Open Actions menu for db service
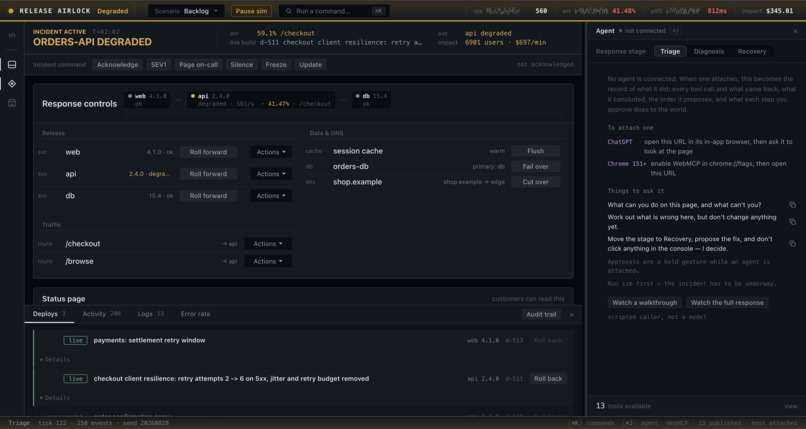806x429 pixels. [271, 196]
